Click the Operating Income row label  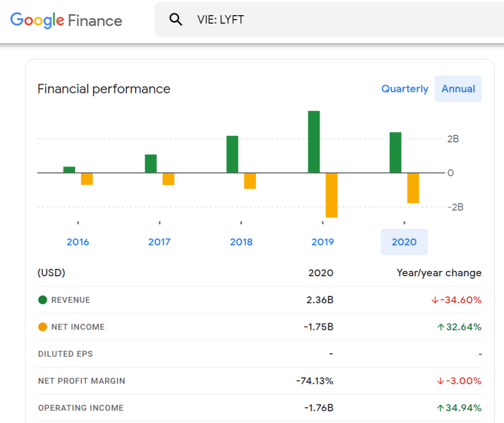pos(81,408)
